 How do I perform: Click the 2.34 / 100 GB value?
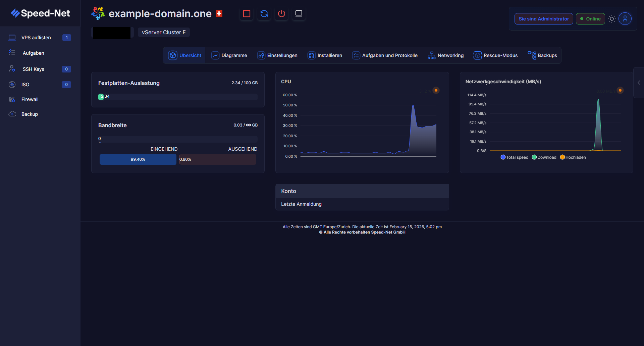tap(245, 83)
